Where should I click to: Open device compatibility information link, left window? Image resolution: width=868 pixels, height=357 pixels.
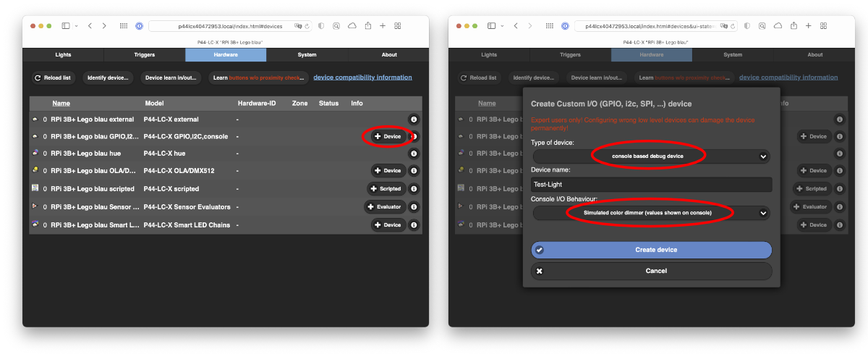(362, 77)
